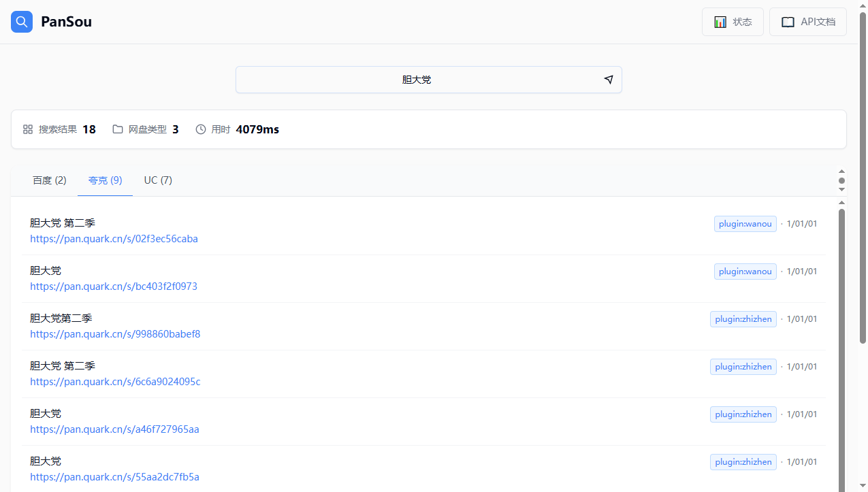Open the link ending in 55aa2dc7fb5a
This screenshot has height=492, width=868.
click(x=114, y=477)
